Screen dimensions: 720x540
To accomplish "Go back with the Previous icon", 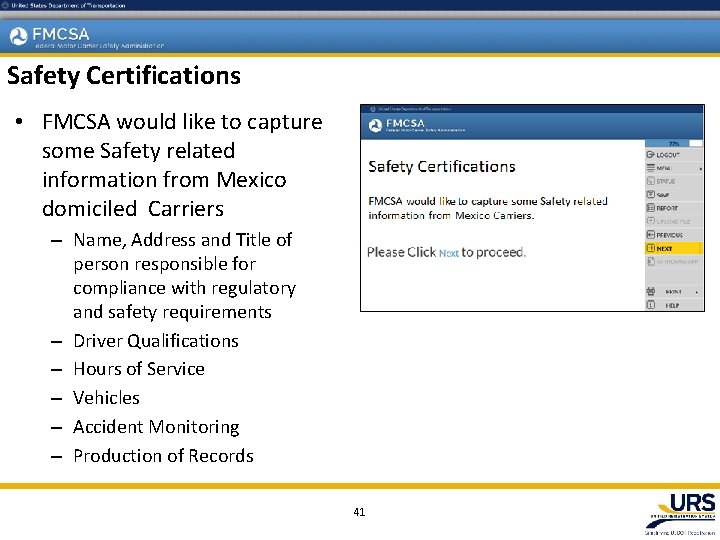I will click(x=650, y=235).
